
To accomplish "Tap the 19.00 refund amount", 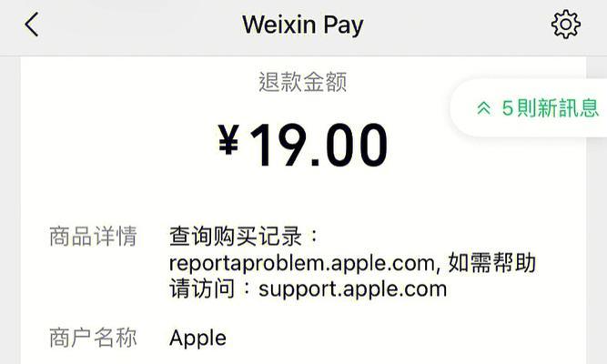I will [319, 145].
